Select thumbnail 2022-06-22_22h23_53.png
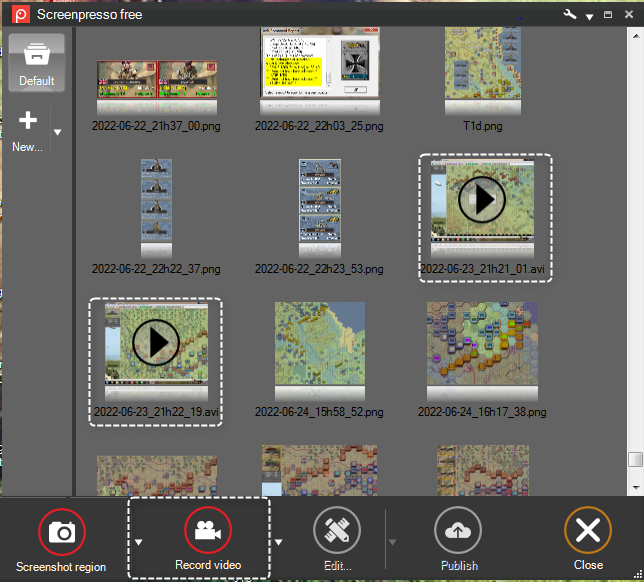Image resolution: width=644 pixels, height=582 pixels. (320, 200)
